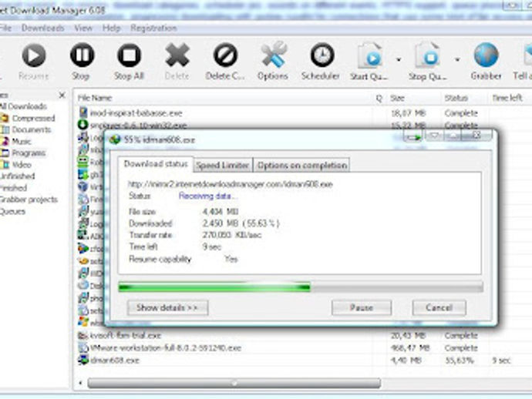Screen dimensions: 532x399
Task: Click the Q column header
Action: 379,98
